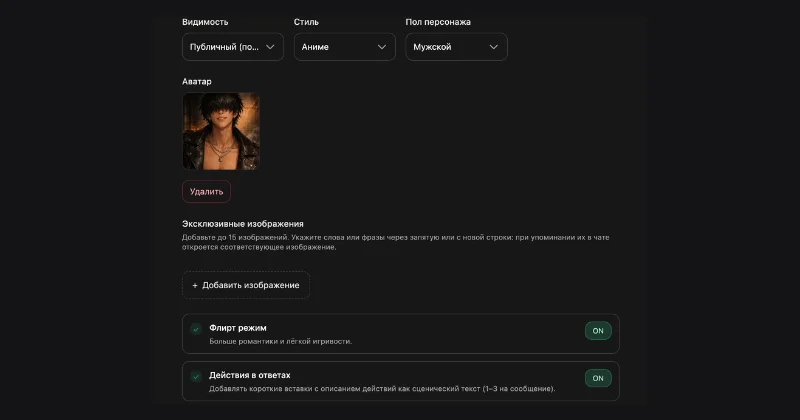800x420 pixels.
Task: Toggle Действия в ответах ON switch
Action: tap(598, 378)
